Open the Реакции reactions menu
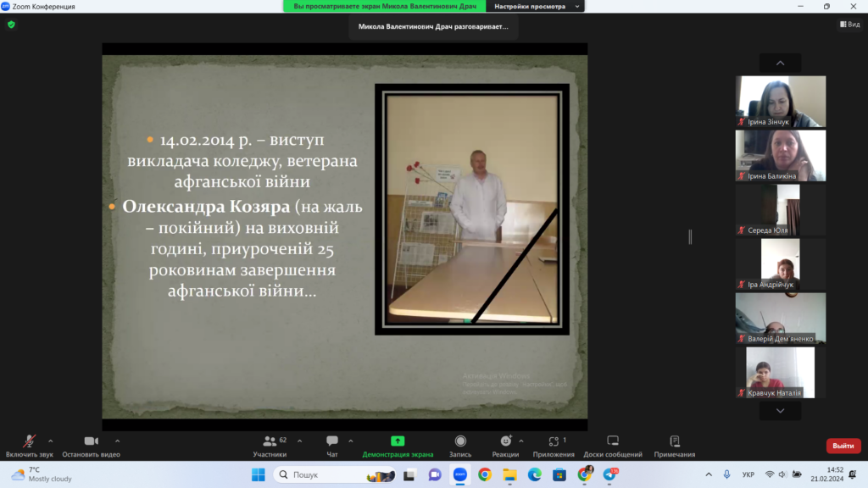 click(x=505, y=441)
